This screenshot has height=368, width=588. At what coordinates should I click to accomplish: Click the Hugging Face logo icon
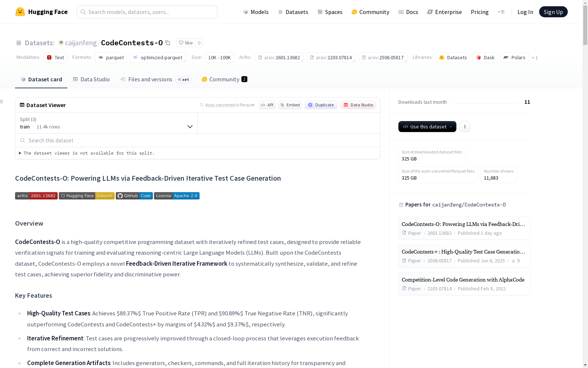20,12
